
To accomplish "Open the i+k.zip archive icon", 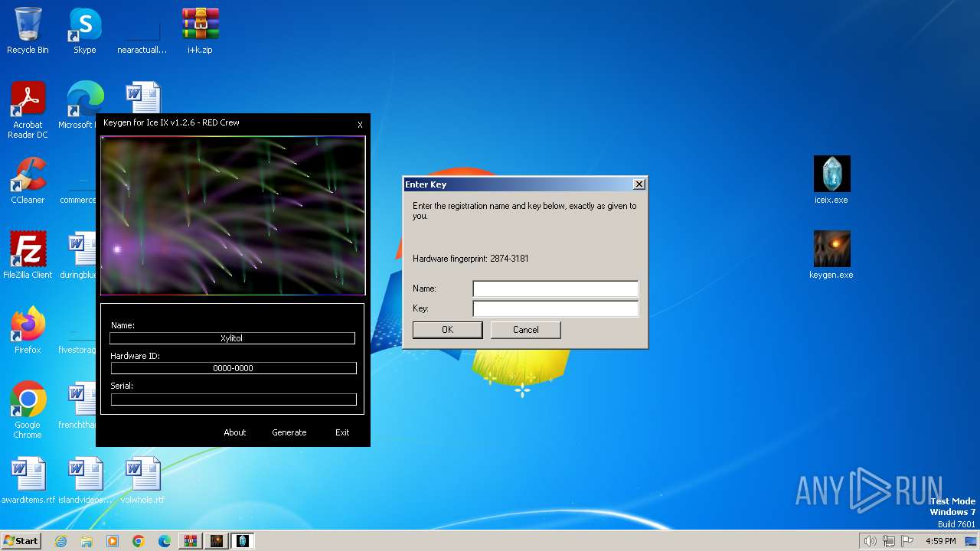I will coord(200,31).
